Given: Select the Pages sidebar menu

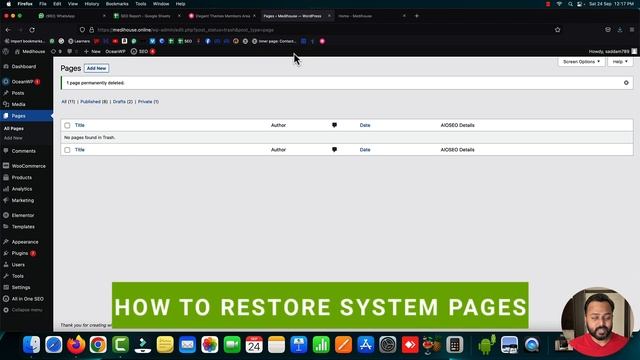Looking at the screenshot, I should pos(18,116).
